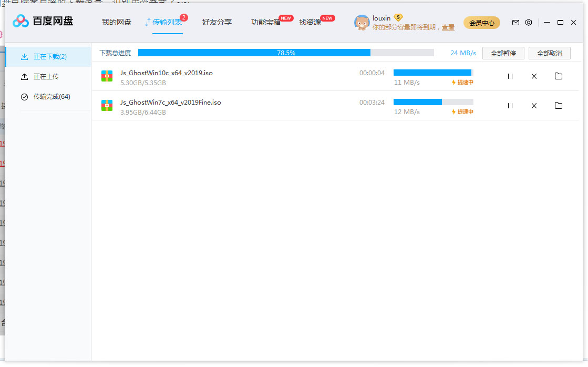
Task: Click the GhostWin10c progress bar
Action: pyautogui.click(x=433, y=73)
